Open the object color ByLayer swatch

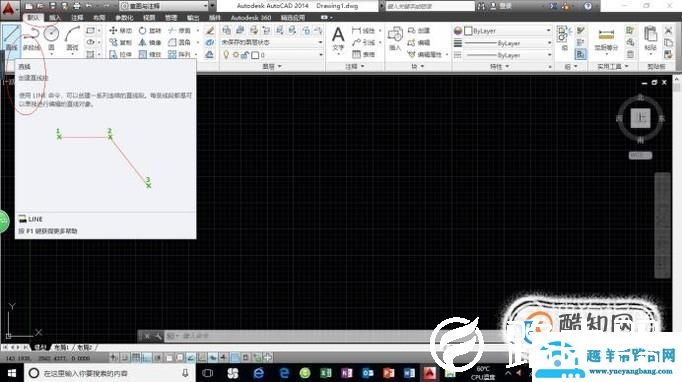(468, 31)
